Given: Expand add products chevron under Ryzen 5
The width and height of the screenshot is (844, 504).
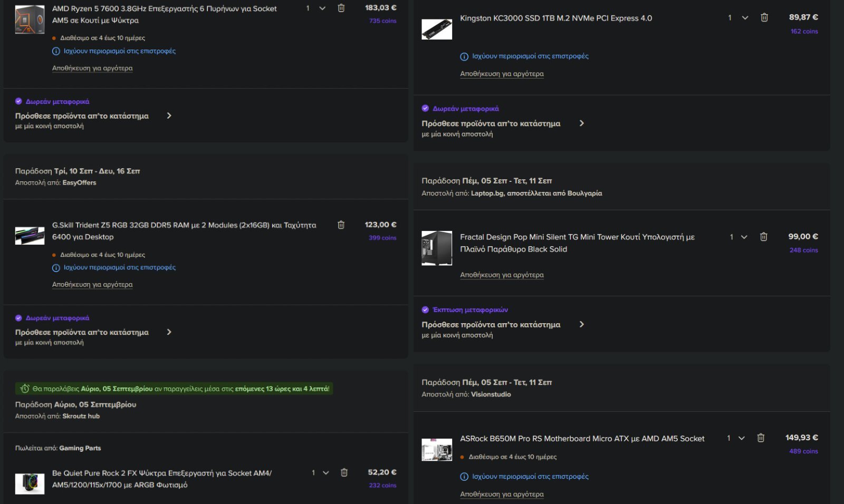Looking at the screenshot, I should [169, 115].
